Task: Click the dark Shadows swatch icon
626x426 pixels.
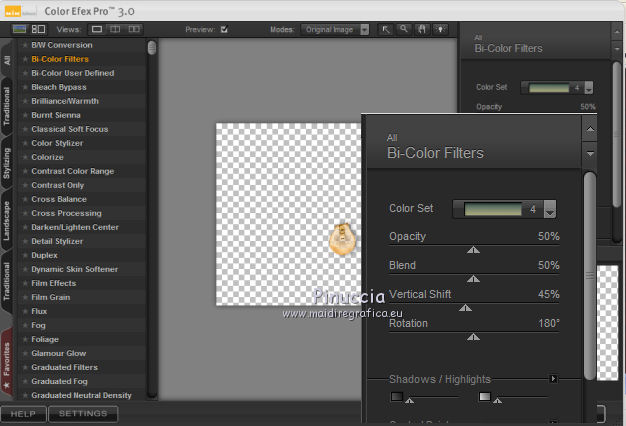Action: 396,396
